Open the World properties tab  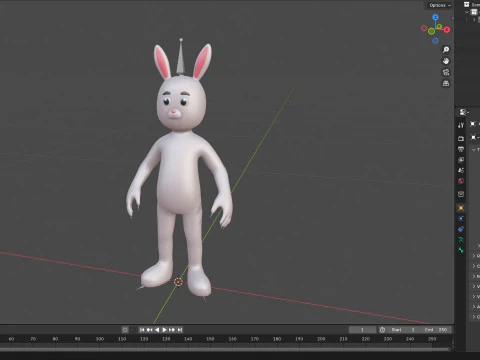point(461,181)
